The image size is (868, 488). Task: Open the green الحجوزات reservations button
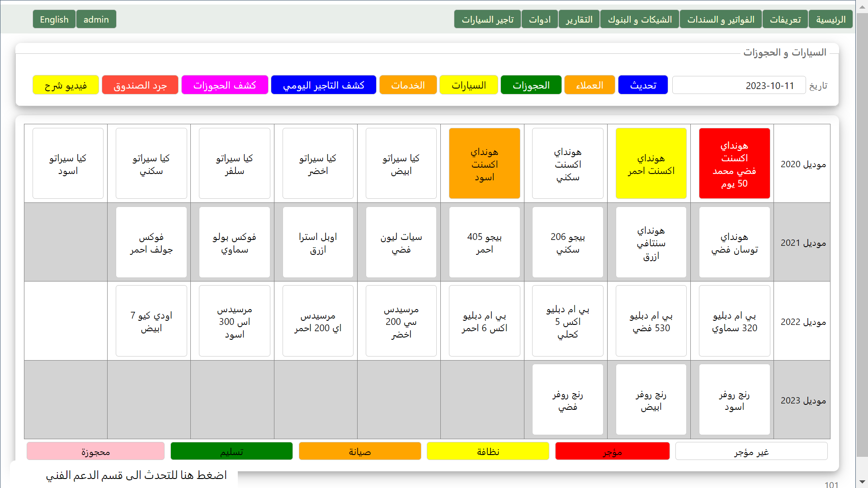coord(531,85)
